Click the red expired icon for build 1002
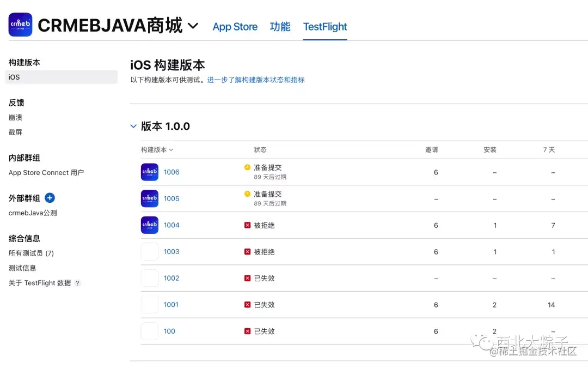Viewport: 588px width, 368px height. pos(248,278)
